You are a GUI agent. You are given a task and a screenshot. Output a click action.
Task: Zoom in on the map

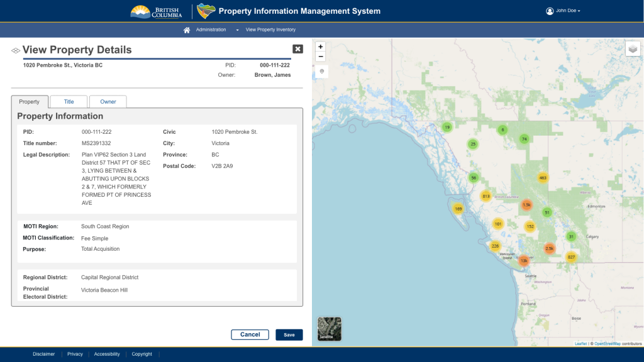pos(321,47)
